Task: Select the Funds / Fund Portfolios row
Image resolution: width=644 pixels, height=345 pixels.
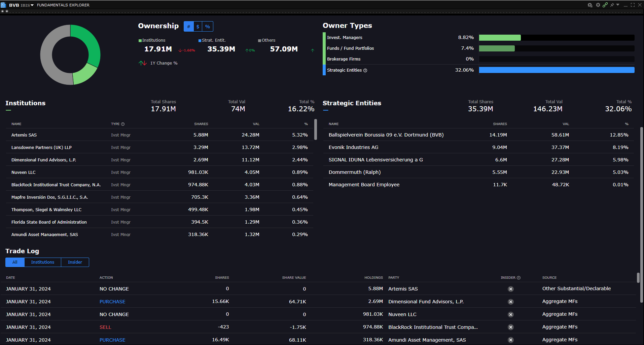Action: point(479,48)
